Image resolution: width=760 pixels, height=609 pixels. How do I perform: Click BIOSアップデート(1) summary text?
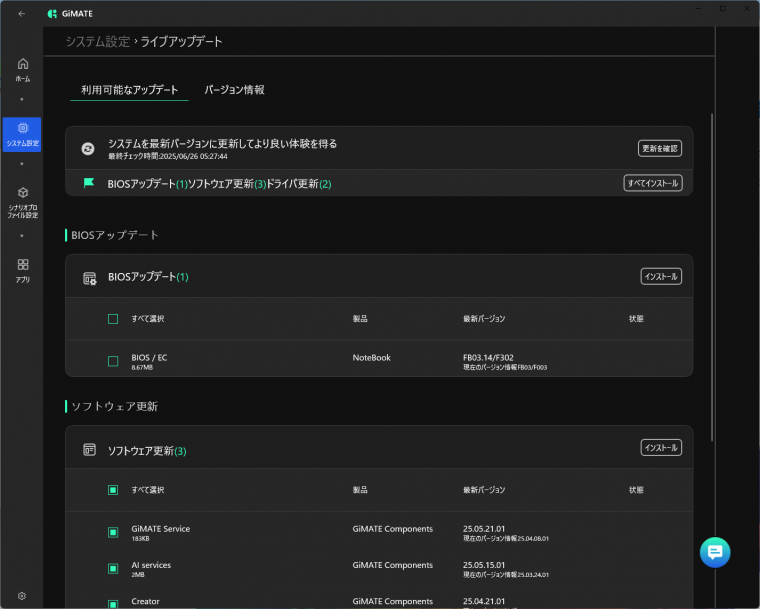tap(148, 184)
